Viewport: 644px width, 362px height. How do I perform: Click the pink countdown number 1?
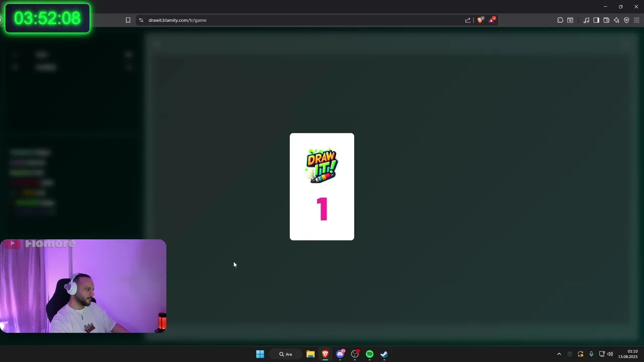pyautogui.click(x=322, y=209)
